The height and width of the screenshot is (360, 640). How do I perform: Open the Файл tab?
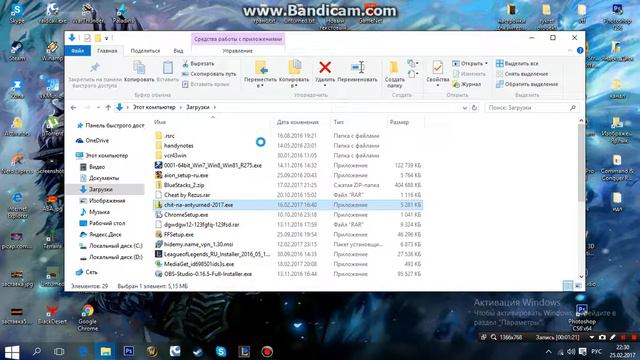tap(78, 51)
